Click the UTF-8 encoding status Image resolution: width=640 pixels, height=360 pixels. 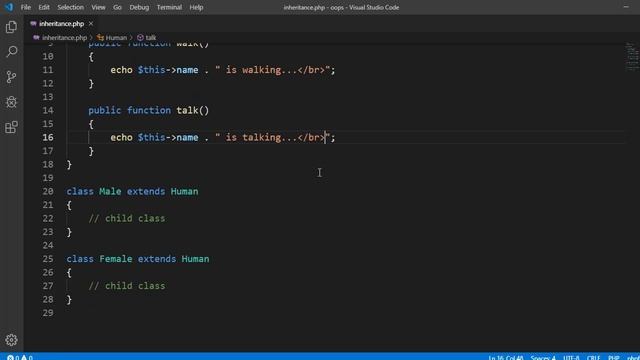pos(571,357)
